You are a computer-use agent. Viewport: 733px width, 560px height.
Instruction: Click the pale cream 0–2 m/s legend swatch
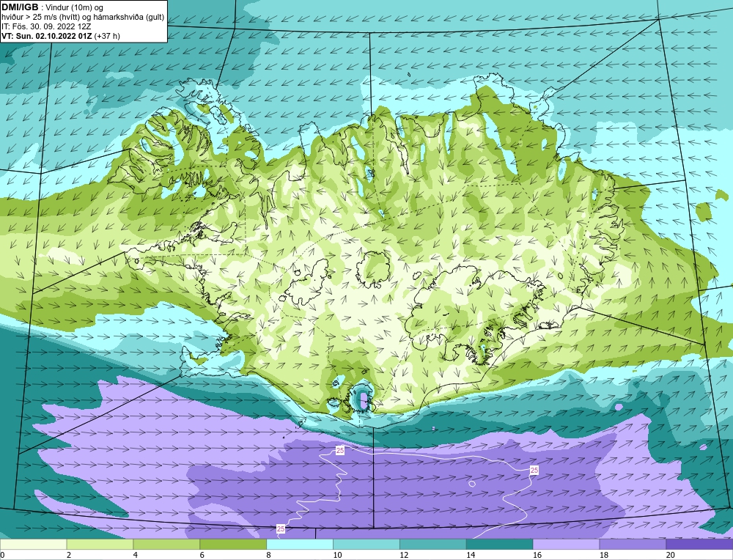[33, 544]
